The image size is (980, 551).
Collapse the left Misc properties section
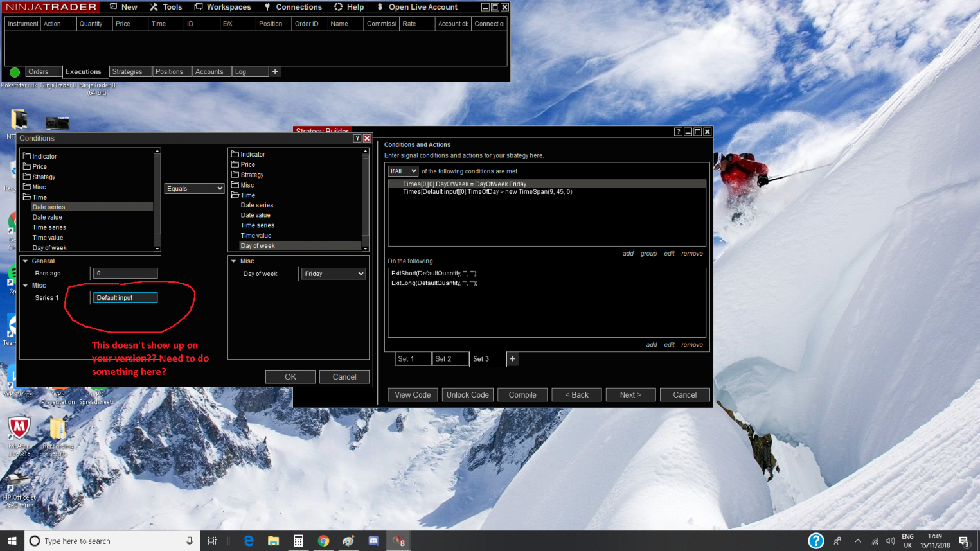[26, 286]
